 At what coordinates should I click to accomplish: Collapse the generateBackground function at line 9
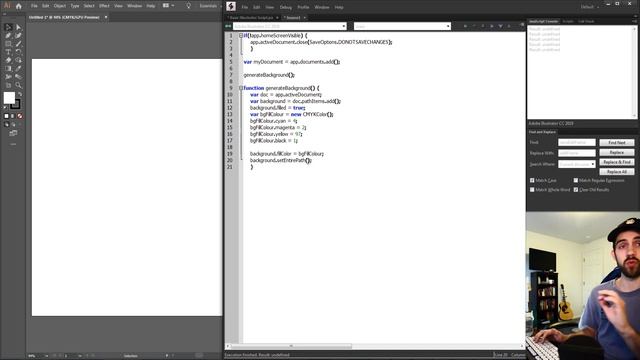[x=241, y=88]
